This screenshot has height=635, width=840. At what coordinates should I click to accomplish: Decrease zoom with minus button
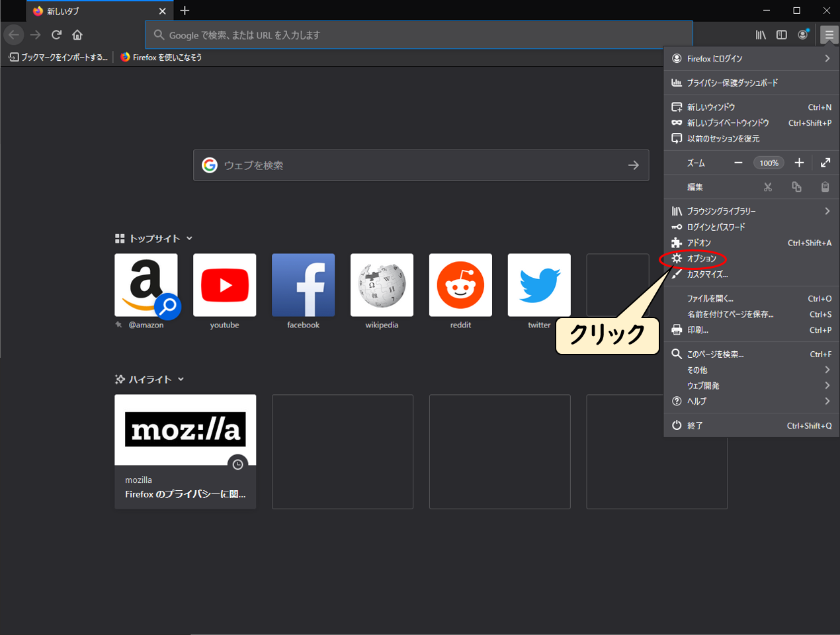[738, 163]
